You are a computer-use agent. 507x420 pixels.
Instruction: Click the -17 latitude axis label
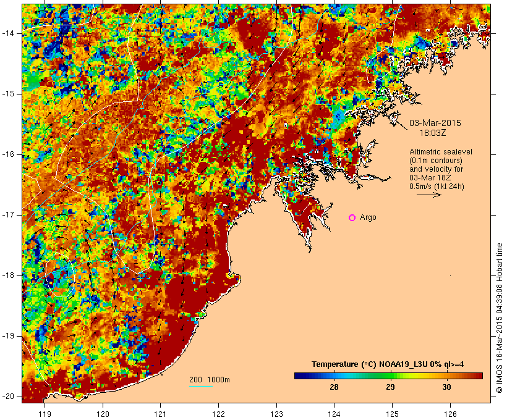click(7, 215)
